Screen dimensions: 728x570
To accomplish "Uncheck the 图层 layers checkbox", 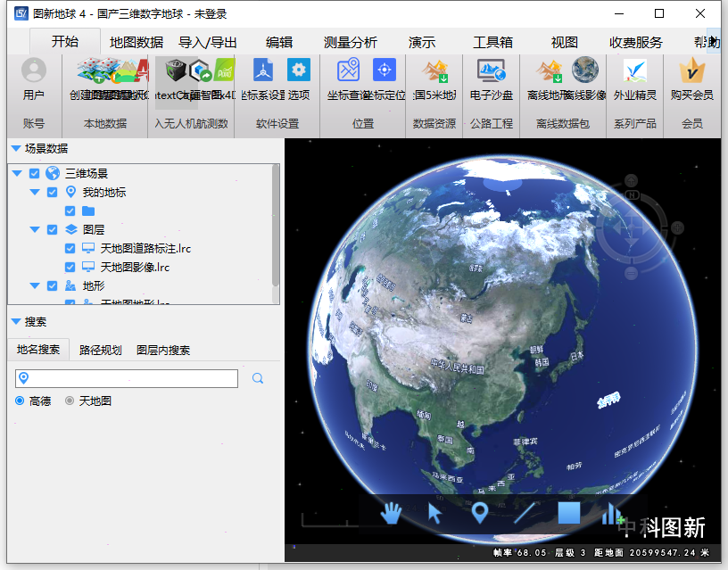I will (x=53, y=230).
